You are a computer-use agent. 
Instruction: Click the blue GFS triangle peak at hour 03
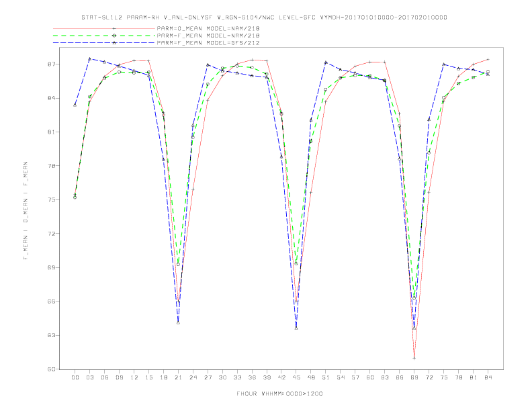89,59
